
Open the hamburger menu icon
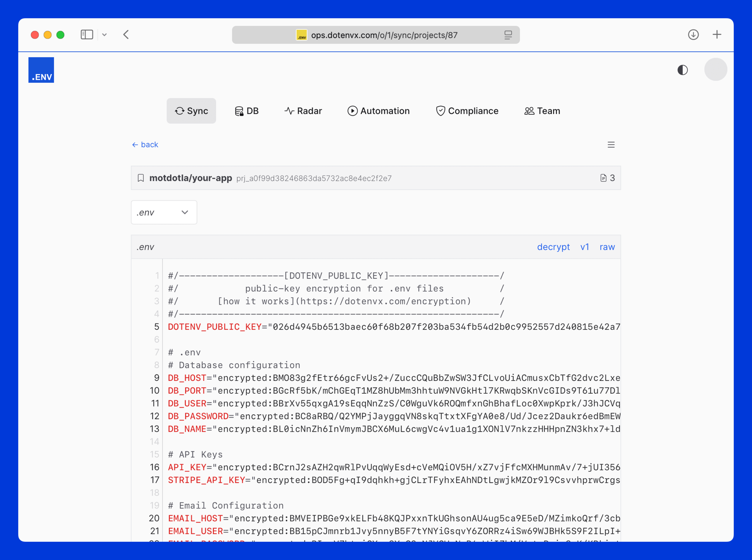[x=611, y=145]
